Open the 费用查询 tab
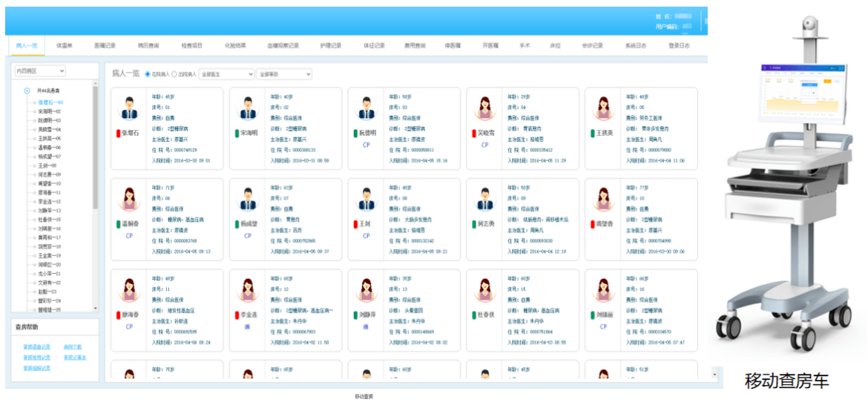868x408 pixels. 415,45
